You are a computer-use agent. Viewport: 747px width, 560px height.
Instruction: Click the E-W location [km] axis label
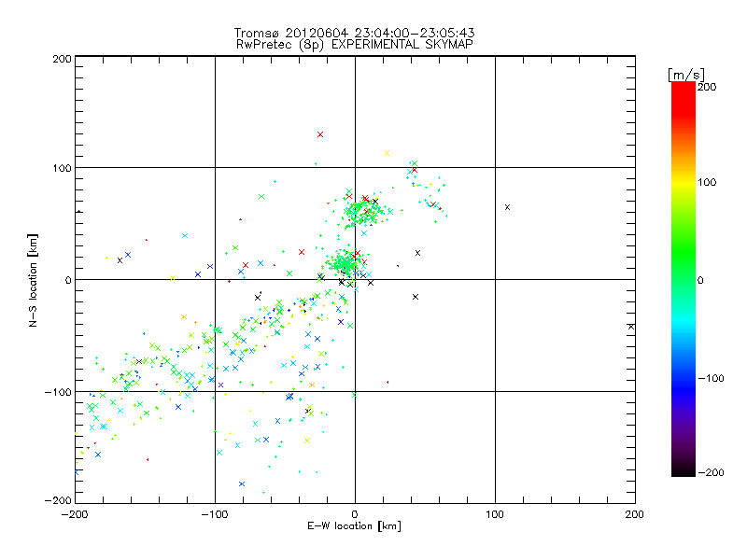354,526
